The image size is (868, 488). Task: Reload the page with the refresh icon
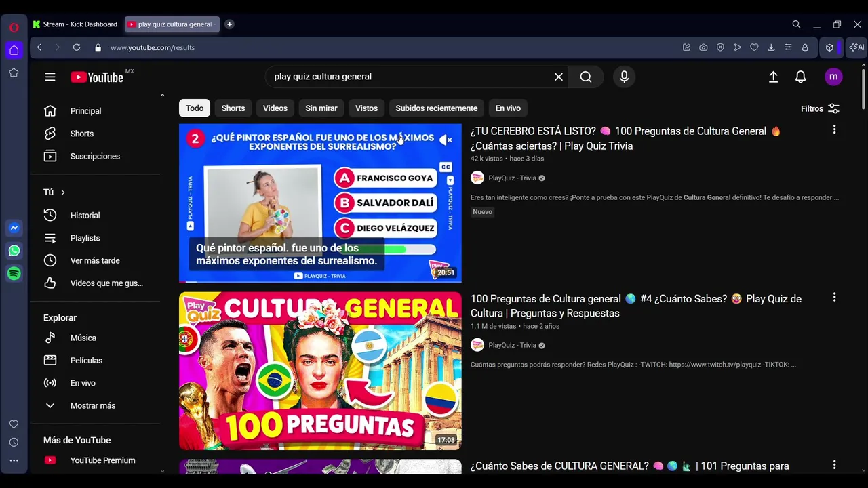(77, 47)
